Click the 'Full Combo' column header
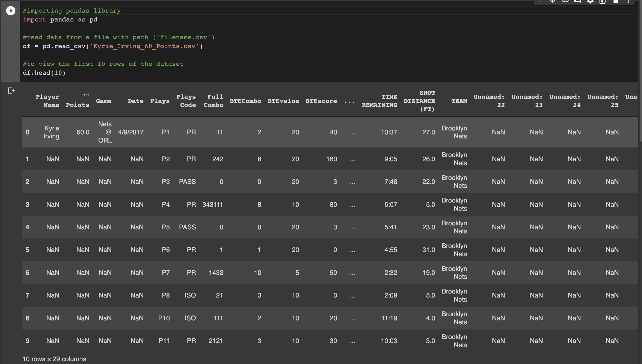The width and height of the screenshot is (642, 364). (213, 101)
